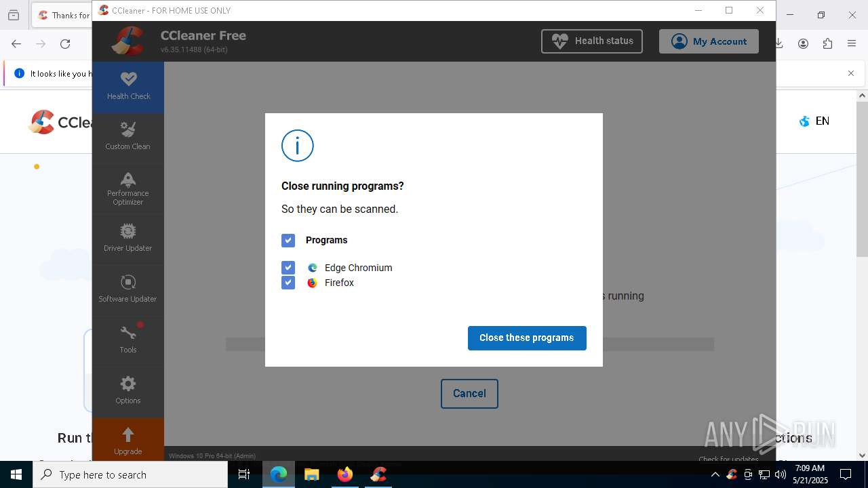The width and height of the screenshot is (868, 488).
Task: Open Driver Updater in sidebar
Action: pyautogui.click(x=128, y=239)
